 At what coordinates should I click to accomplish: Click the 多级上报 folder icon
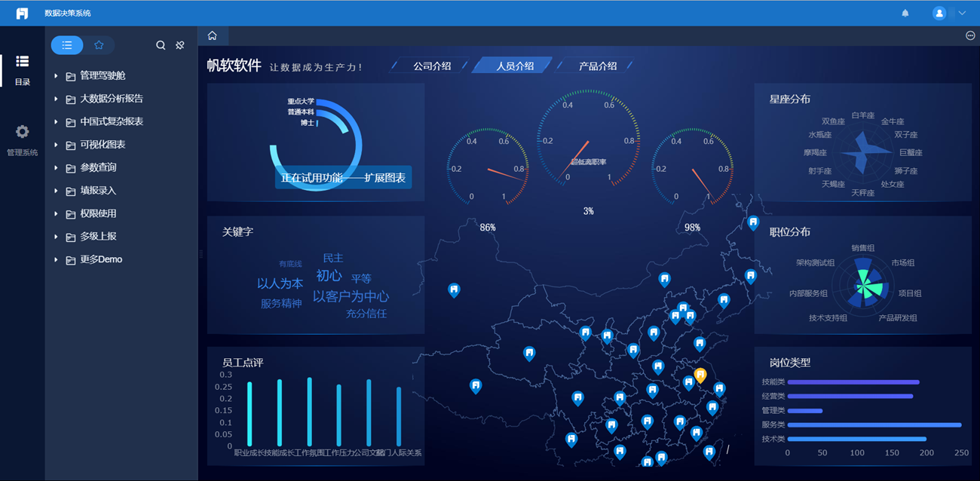pos(70,237)
